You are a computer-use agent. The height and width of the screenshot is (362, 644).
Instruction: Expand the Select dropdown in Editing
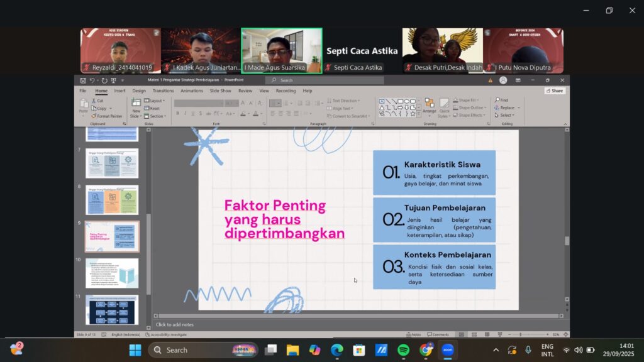pos(505,116)
